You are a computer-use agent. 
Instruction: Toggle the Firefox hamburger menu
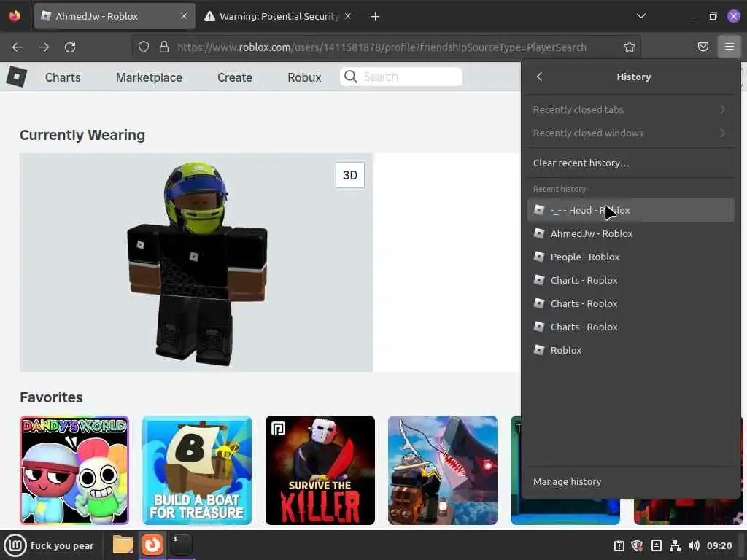coord(729,47)
